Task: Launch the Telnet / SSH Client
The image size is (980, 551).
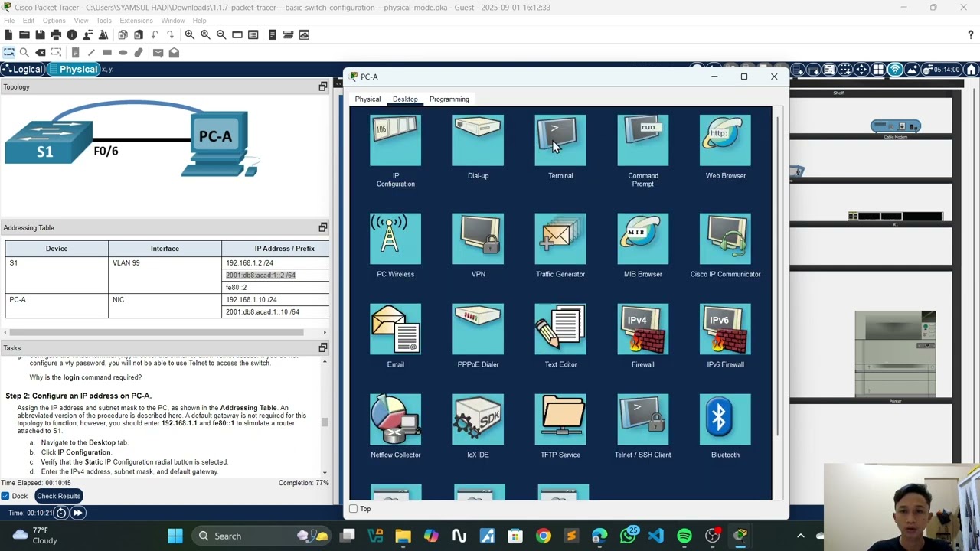Action: [643, 419]
